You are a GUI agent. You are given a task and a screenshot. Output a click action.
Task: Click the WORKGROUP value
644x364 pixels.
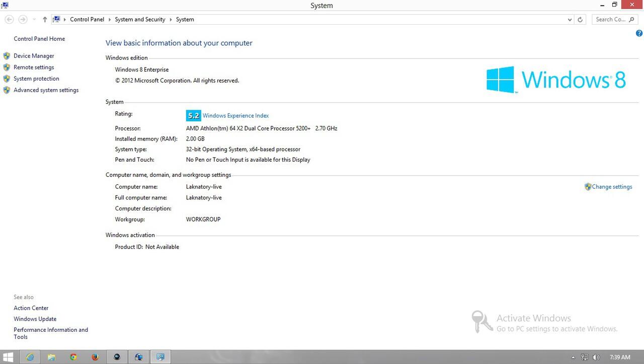click(203, 220)
